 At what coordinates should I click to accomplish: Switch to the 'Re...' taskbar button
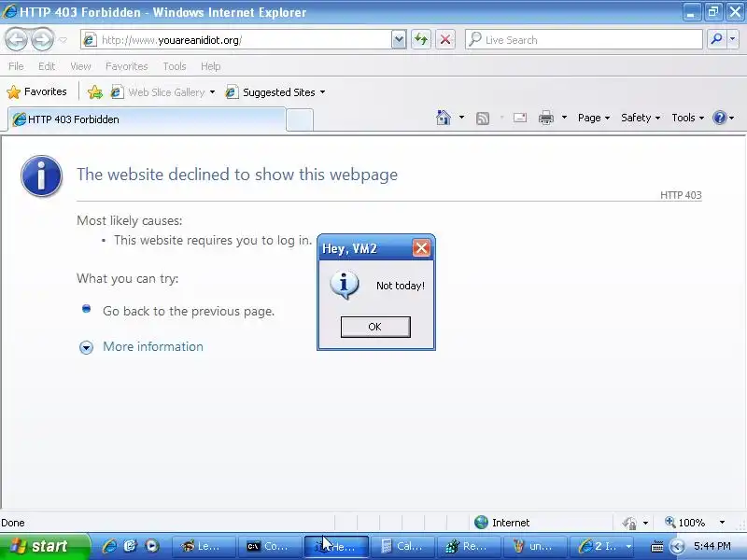(x=469, y=546)
